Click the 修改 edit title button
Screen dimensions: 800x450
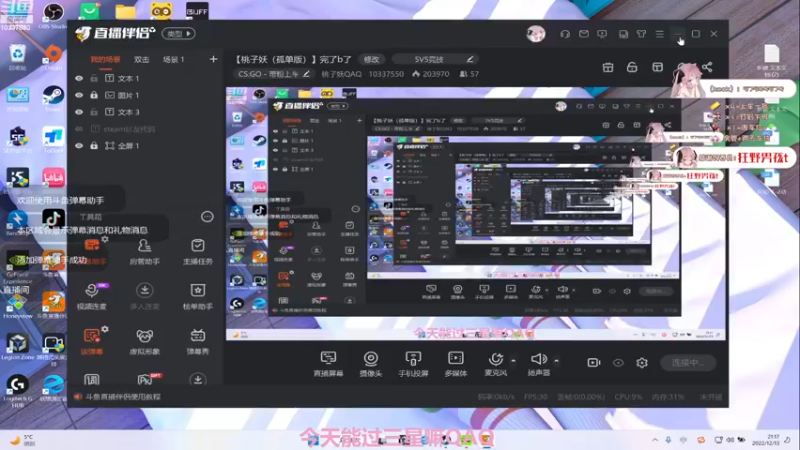371,59
